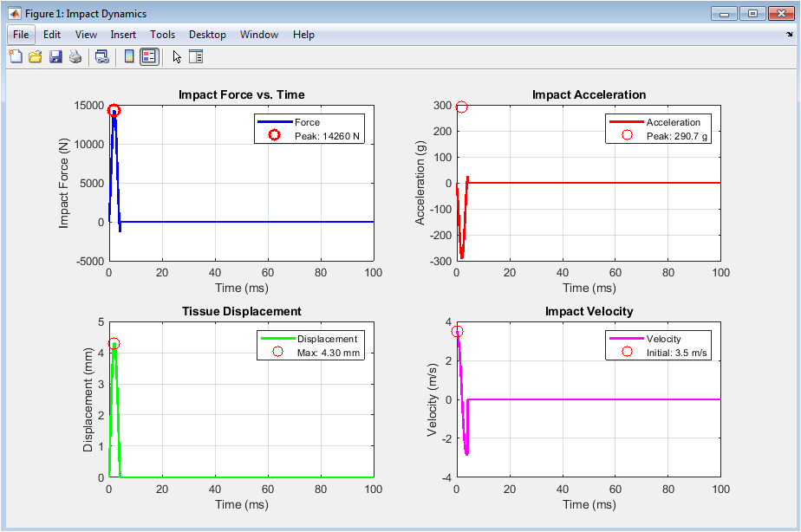The image size is (801, 532).
Task: Click the MATLAB logo in the title bar
Action: pos(15,14)
